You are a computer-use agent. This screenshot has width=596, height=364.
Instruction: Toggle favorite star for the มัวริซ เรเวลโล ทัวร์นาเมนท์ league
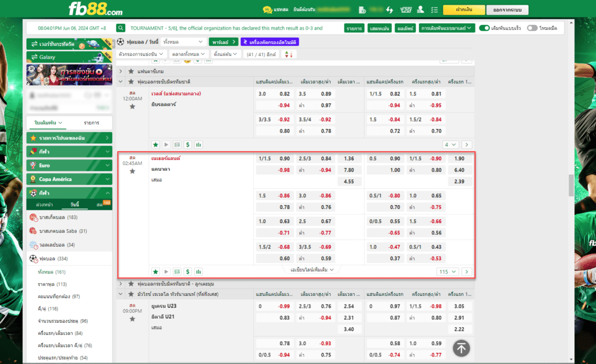click(131, 294)
